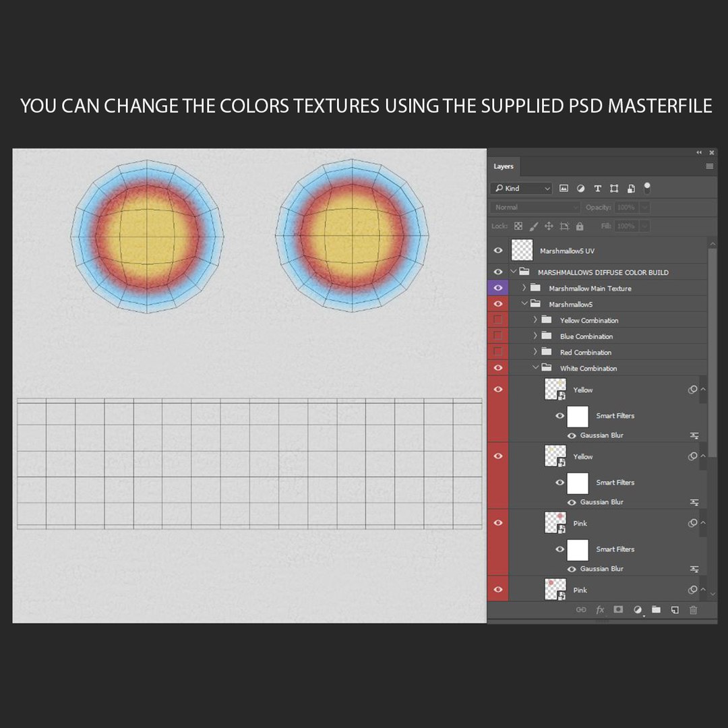Show the Yellow Combination group

[x=498, y=320]
